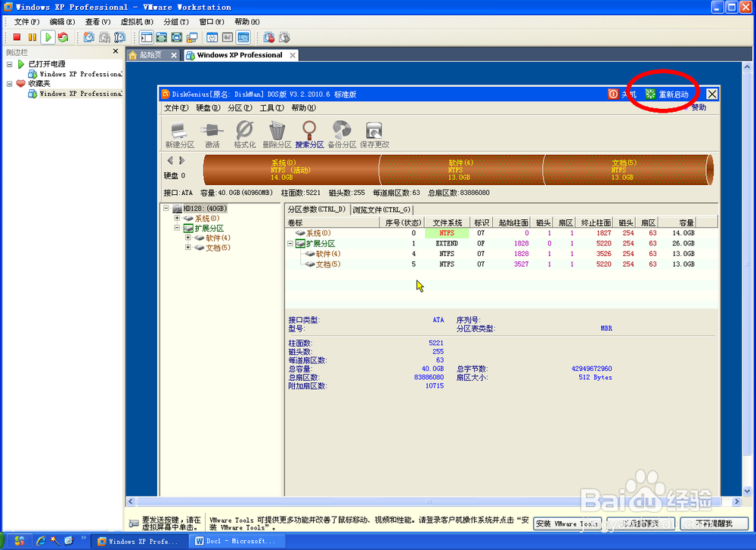Click 删除分区 delete partition tool
Image resolution: width=756 pixels, height=550 pixels.
click(277, 134)
